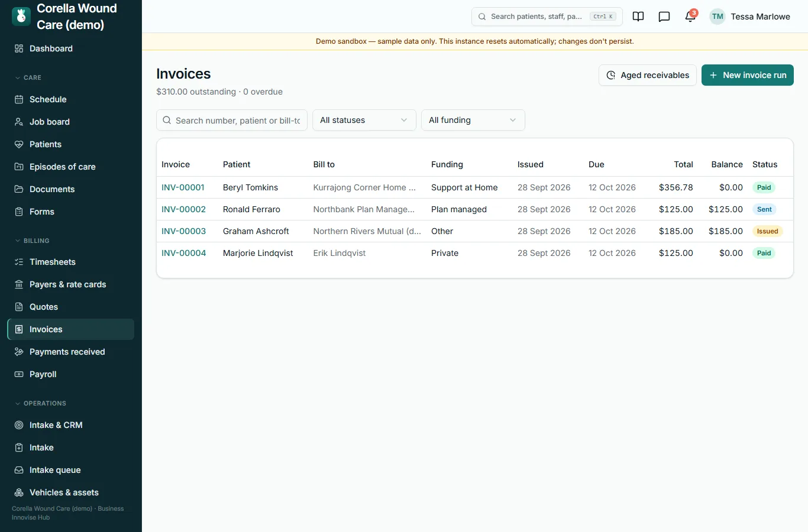The width and height of the screenshot is (808, 532).
Task: Click the Patients heart icon in sidebar
Action: click(x=19, y=144)
